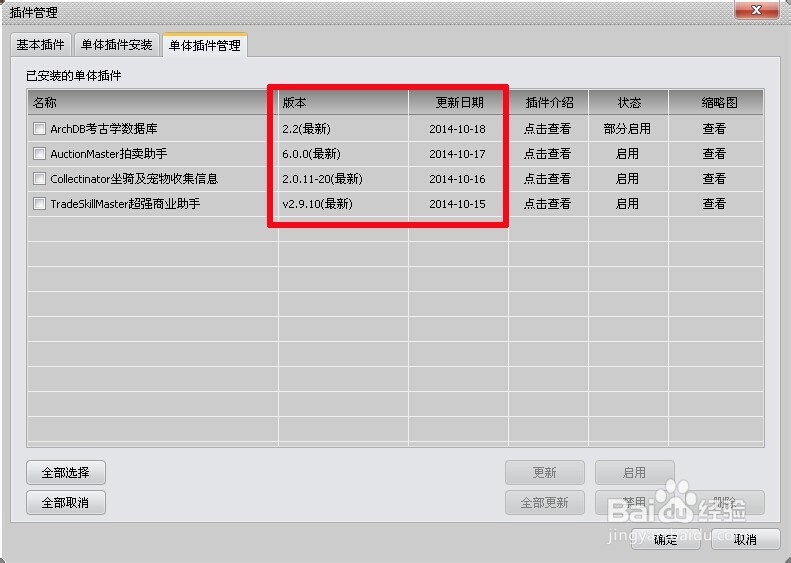Click 启用 status for TradeSkillMaster
791x563 pixels.
tap(627, 204)
